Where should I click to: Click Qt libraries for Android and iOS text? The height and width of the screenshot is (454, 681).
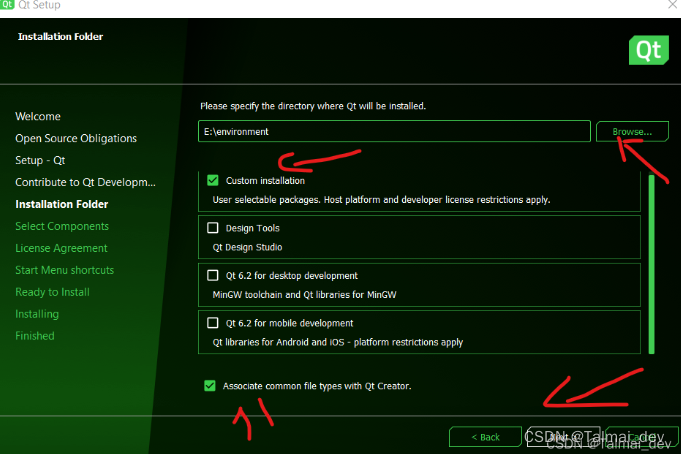337,342
